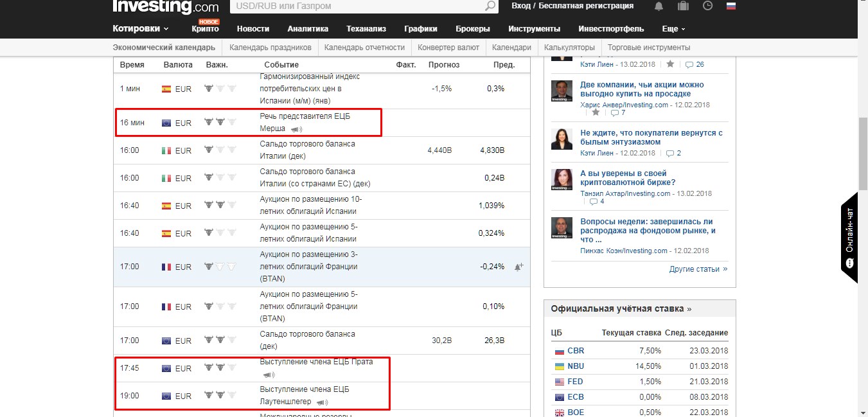Click the search magnifier icon
This screenshot has height=417, width=868.
click(x=490, y=6)
